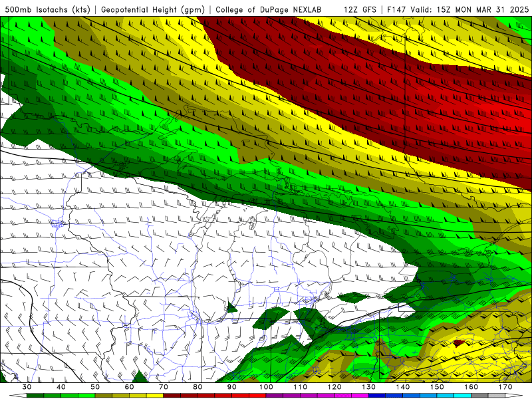The height and width of the screenshot is (399, 532).
Task: Click the legend value 130
Action: (368, 387)
